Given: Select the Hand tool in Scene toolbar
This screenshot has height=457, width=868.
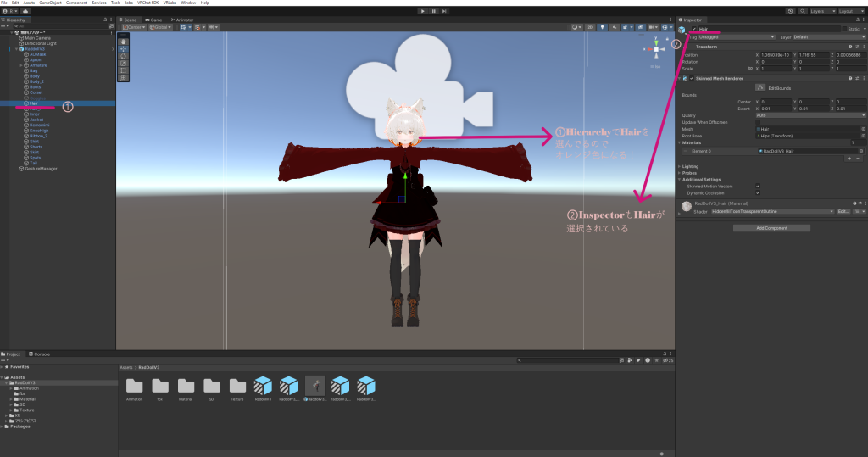Looking at the screenshot, I should tap(124, 41).
